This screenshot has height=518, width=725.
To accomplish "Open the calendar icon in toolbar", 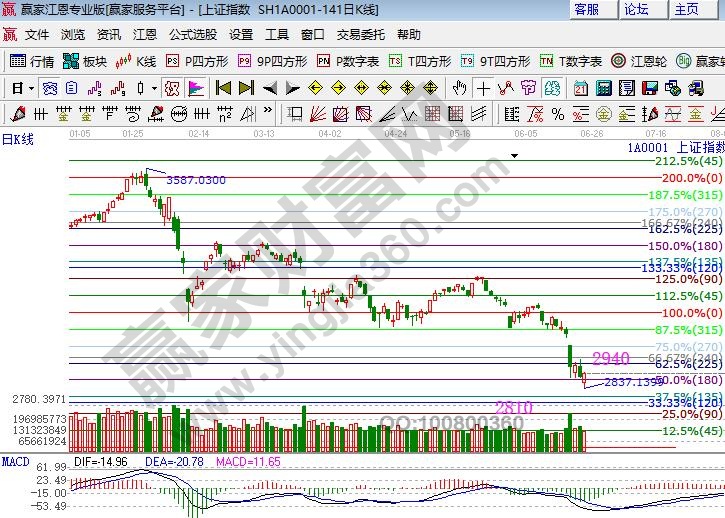I will tap(580, 88).
